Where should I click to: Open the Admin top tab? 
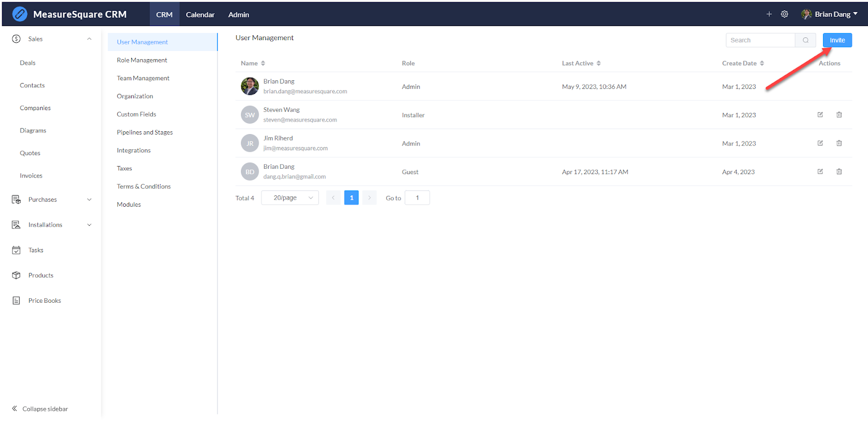pos(239,15)
